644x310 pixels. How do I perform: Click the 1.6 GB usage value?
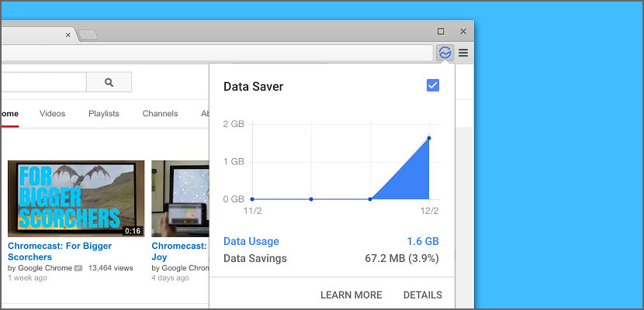coord(423,241)
